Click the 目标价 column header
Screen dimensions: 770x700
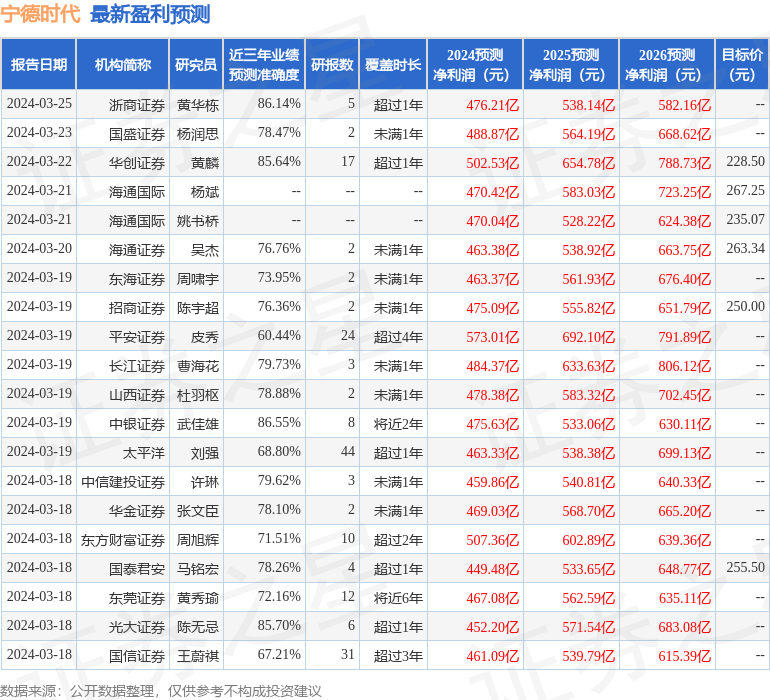pos(742,64)
